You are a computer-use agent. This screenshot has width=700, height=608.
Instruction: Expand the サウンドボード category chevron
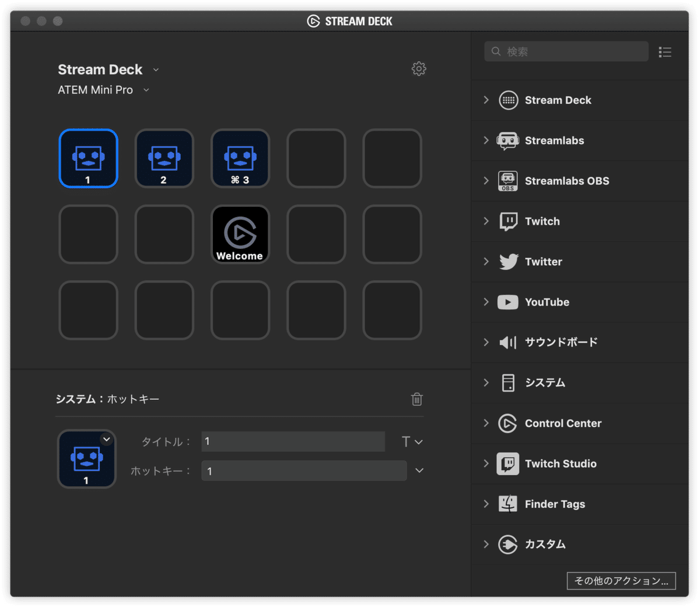tap(486, 342)
